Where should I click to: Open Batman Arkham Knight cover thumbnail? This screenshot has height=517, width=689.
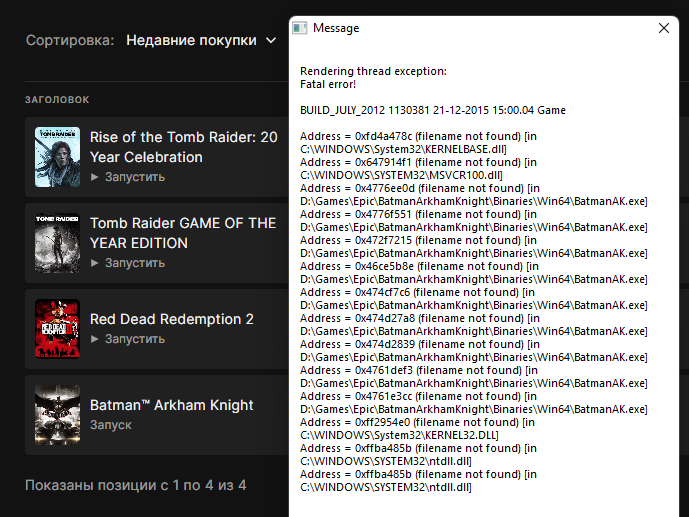coord(58,415)
